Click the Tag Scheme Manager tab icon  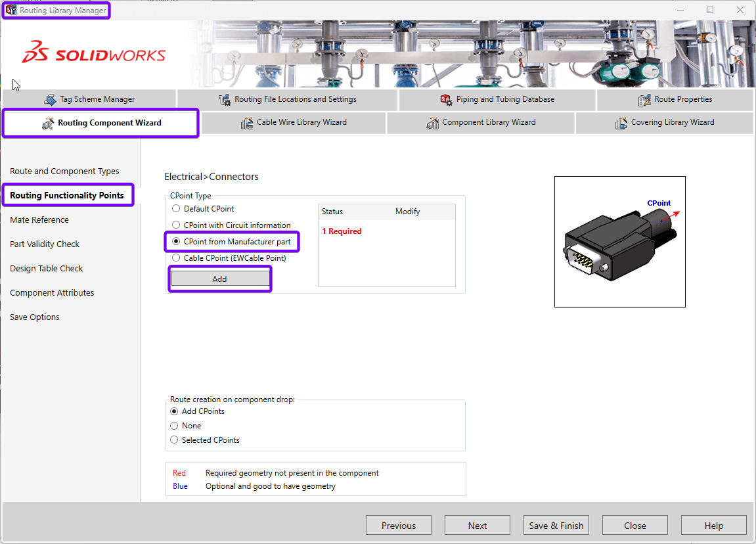pyautogui.click(x=50, y=99)
